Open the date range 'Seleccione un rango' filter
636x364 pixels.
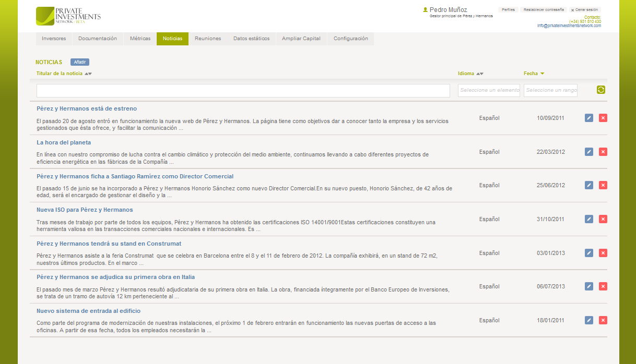pyautogui.click(x=551, y=90)
